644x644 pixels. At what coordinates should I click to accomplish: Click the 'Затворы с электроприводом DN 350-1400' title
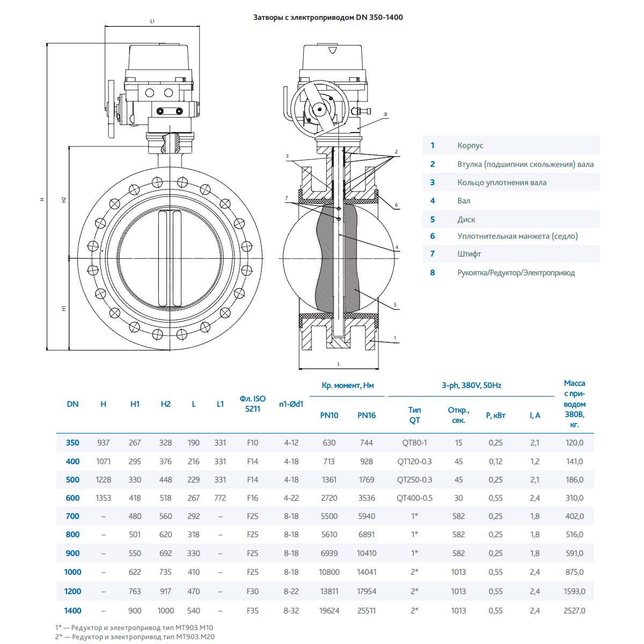[x=328, y=17]
